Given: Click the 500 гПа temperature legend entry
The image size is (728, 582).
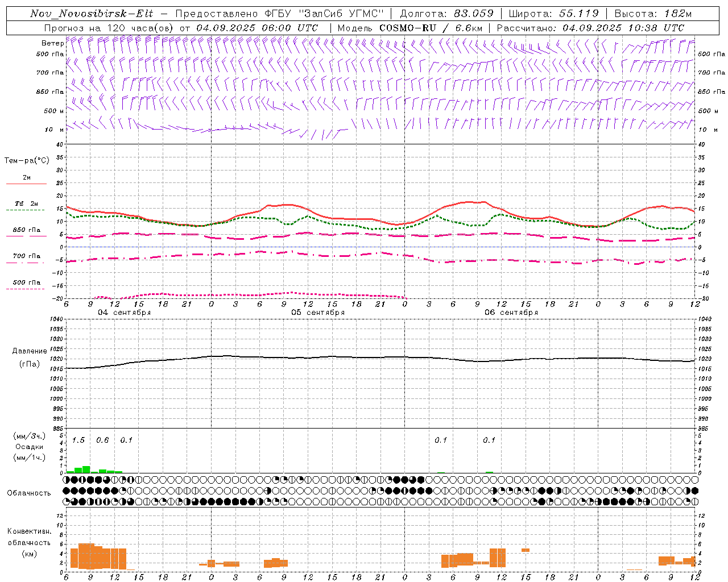Looking at the screenshot, I should (27, 282).
